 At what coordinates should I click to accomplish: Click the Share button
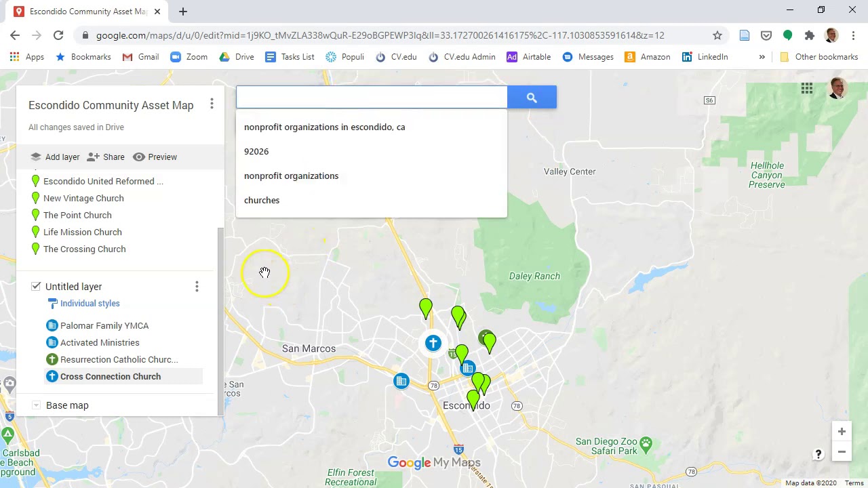pos(106,157)
